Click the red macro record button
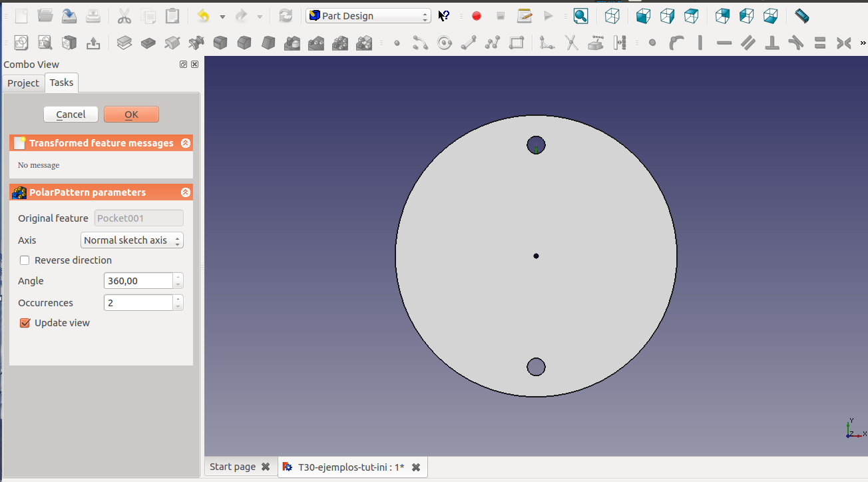 pyautogui.click(x=477, y=16)
